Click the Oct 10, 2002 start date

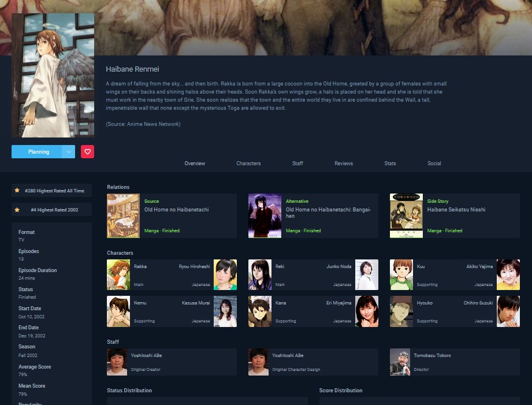(31, 317)
